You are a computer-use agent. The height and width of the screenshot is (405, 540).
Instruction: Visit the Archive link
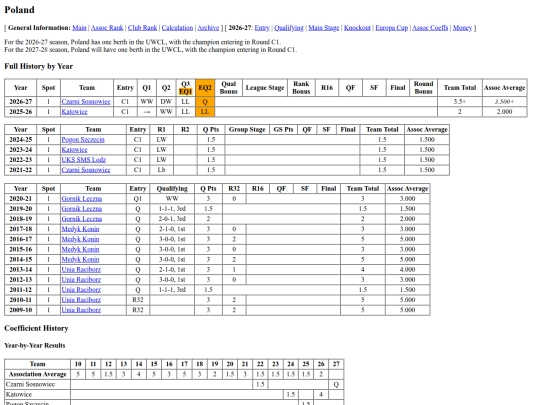tap(208, 28)
